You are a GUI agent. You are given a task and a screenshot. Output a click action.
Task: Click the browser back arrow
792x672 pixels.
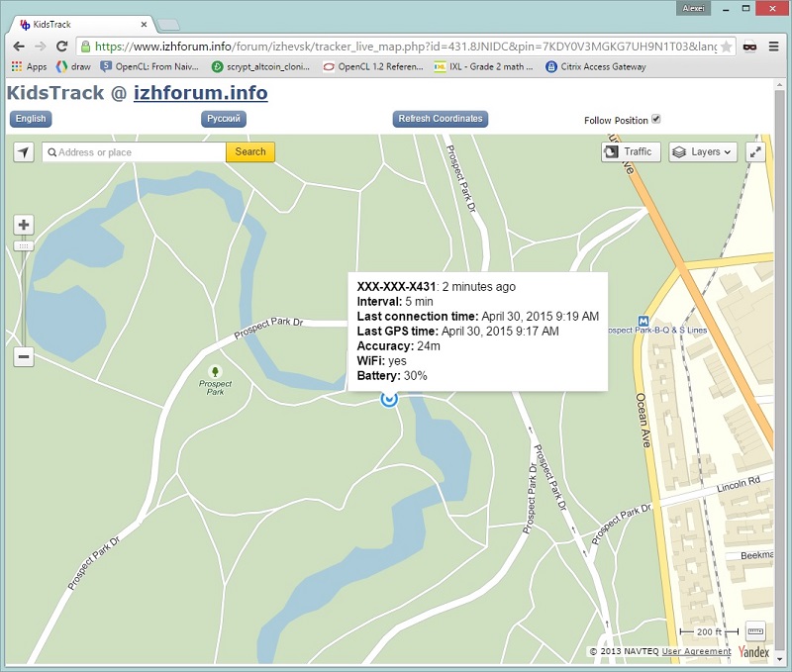[19, 47]
